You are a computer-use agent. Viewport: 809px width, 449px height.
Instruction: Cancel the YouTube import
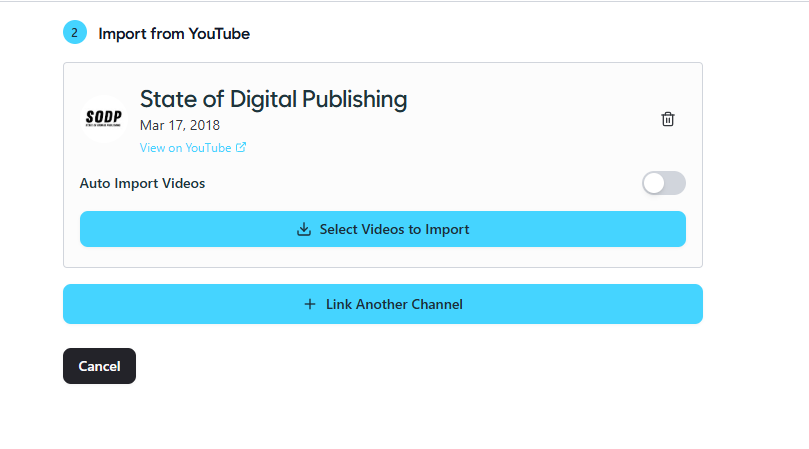coord(99,366)
